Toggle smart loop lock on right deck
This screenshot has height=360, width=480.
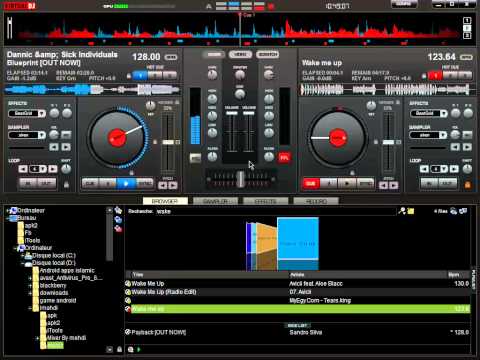point(467,185)
